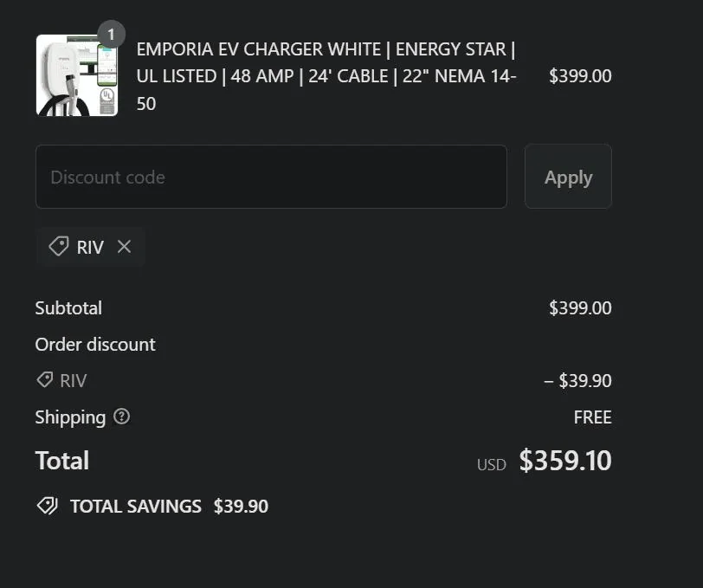Open the Emporia EV charger thumbnail

click(76, 75)
